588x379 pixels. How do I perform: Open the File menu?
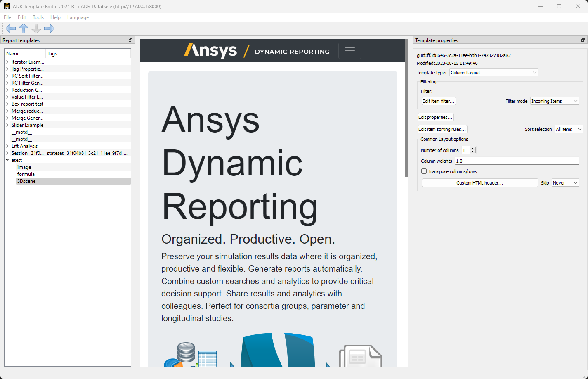tap(7, 17)
